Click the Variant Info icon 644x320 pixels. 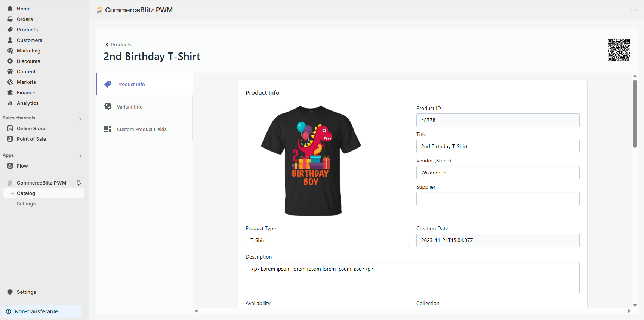pyautogui.click(x=107, y=107)
